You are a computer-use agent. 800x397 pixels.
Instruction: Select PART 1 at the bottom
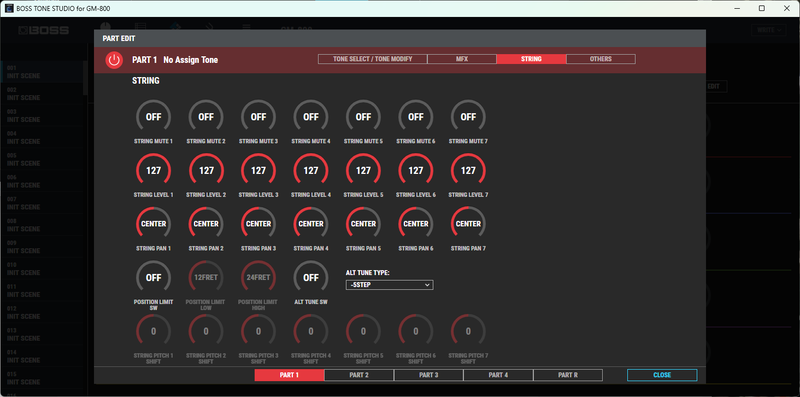pyautogui.click(x=289, y=375)
